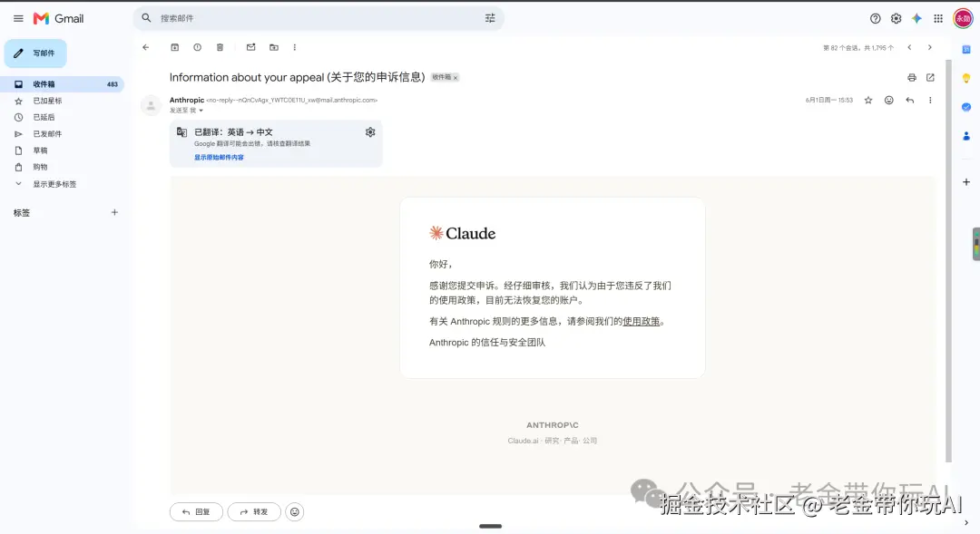980x534 pixels.
Task: Open the move-to folder icon
Action: click(x=274, y=47)
